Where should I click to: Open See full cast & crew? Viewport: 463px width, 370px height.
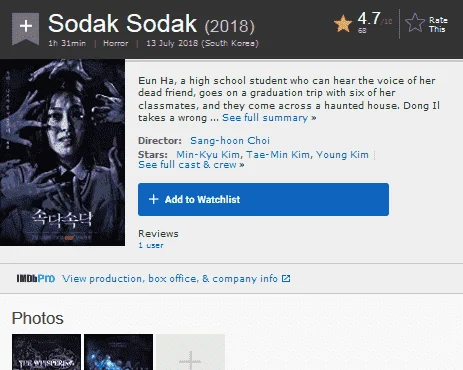click(x=191, y=165)
